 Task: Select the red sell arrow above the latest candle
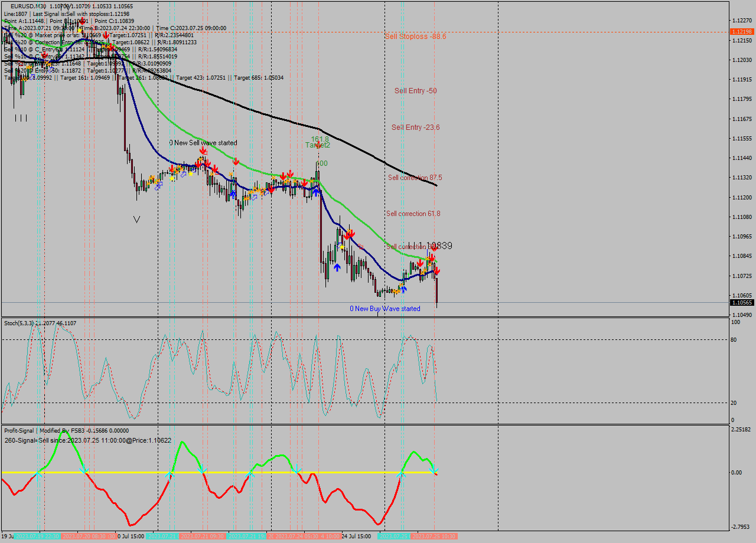coord(437,271)
